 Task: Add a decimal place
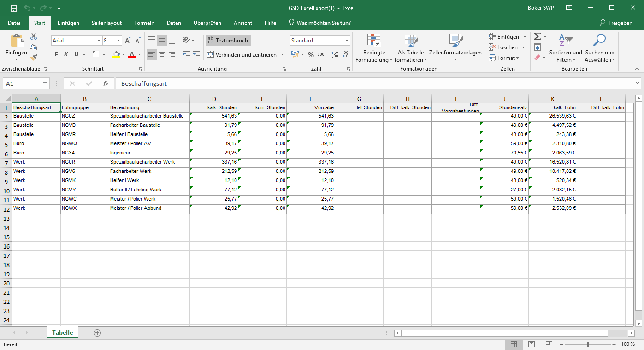coord(335,54)
